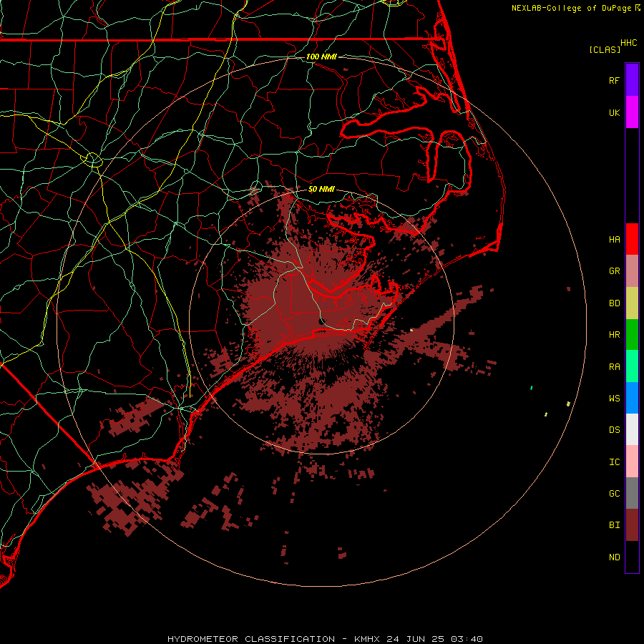The height and width of the screenshot is (644, 644).
Task: Click the RA legend label
Action: click(614, 366)
